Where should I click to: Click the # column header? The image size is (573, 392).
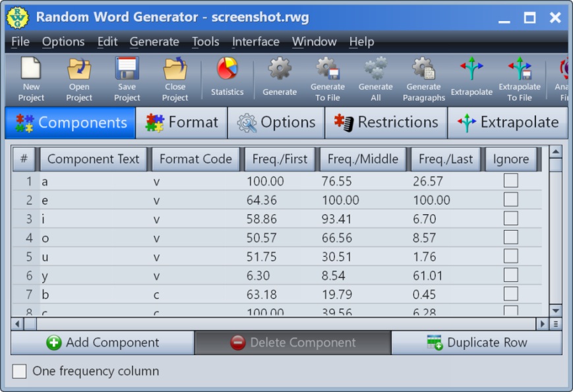click(24, 159)
